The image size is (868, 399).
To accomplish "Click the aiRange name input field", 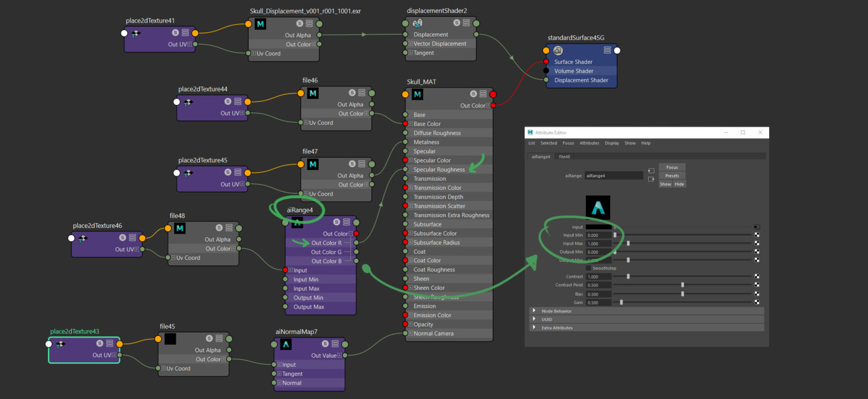I will [614, 175].
